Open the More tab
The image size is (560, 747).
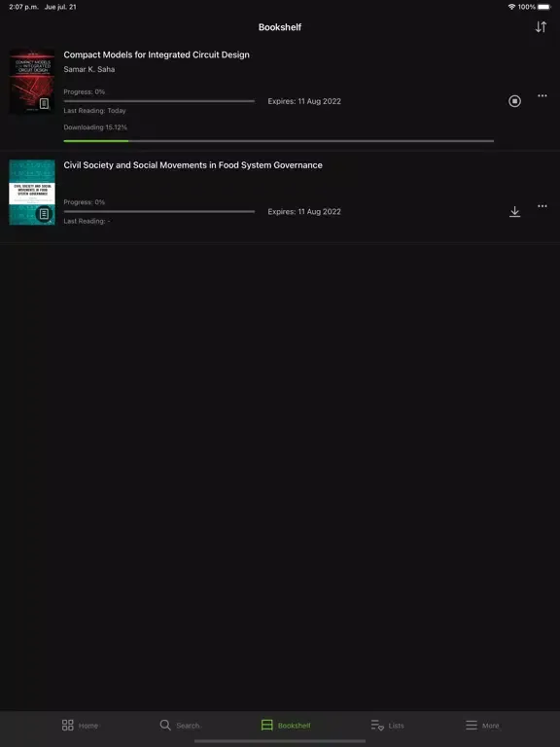(482, 725)
